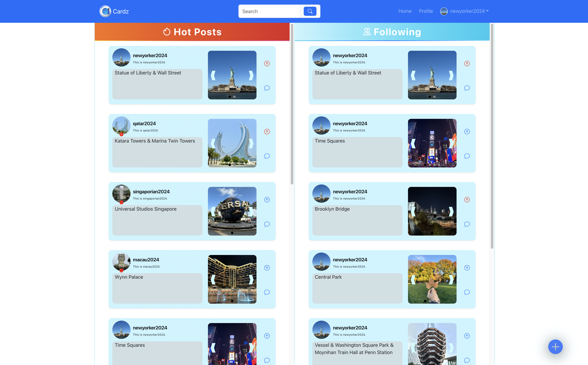
Task: Click the floating plus create-post button
Action: pos(555,347)
